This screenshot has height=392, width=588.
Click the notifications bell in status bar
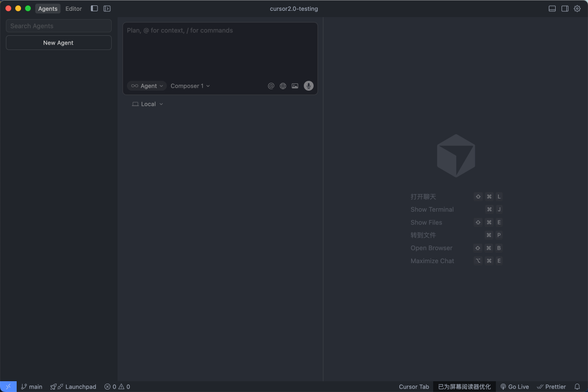point(577,387)
